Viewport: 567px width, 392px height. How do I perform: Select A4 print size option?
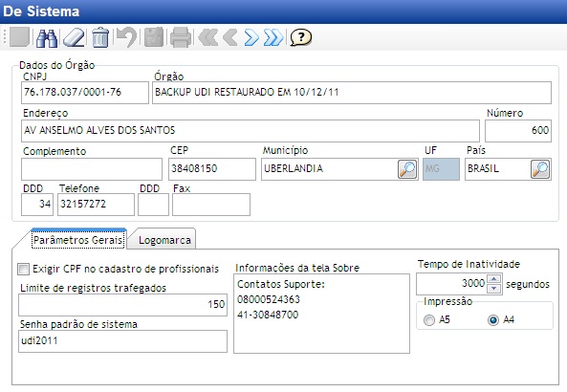493,320
